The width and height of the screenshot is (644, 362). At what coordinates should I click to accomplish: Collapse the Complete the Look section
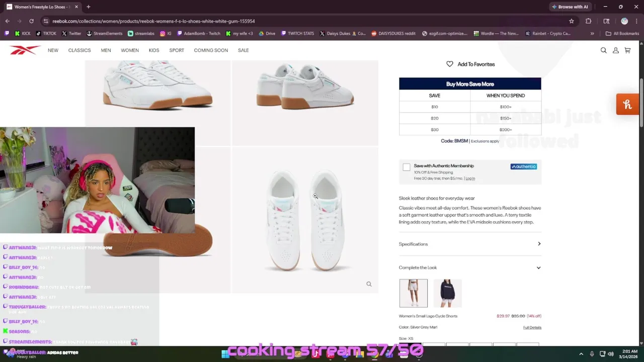click(470, 267)
